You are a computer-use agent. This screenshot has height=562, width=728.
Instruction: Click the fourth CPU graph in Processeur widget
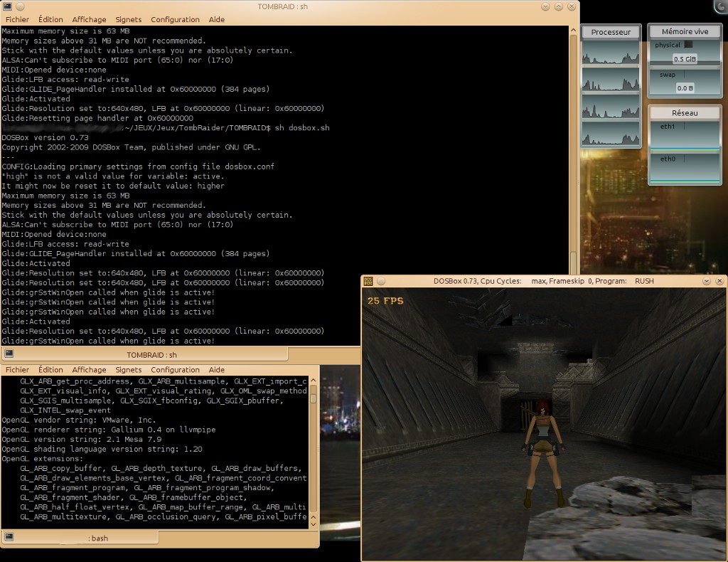pyautogui.click(x=611, y=133)
